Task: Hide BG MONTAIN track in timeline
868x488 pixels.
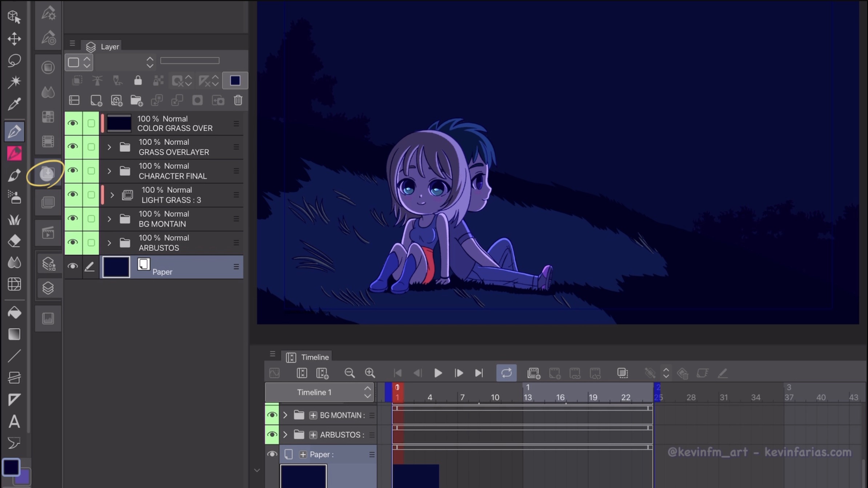Action: (272, 415)
